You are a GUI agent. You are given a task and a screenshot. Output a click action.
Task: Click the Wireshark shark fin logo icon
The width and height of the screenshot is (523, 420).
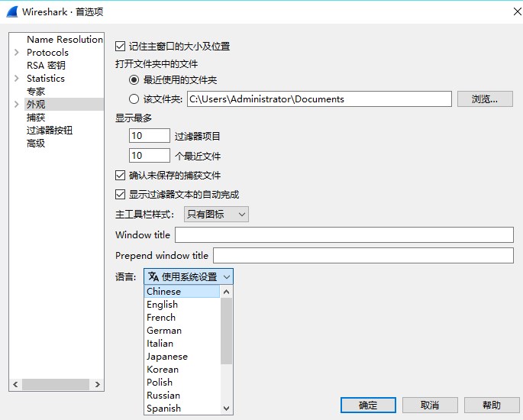pos(12,11)
